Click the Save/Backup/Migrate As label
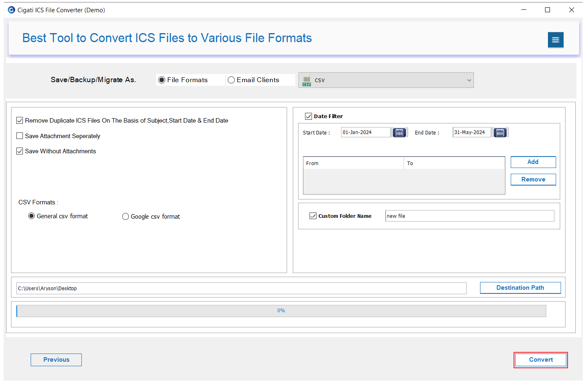Image resolution: width=588 pixels, height=385 pixels. (93, 80)
